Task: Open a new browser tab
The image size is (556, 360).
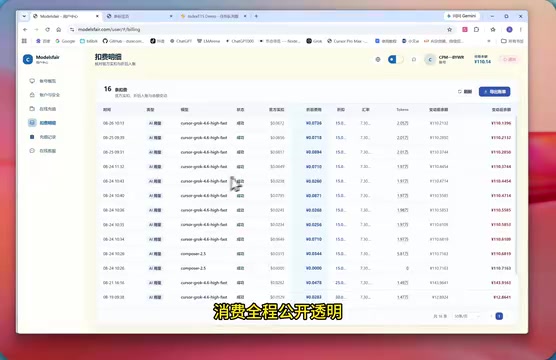Action: point(256,16)
